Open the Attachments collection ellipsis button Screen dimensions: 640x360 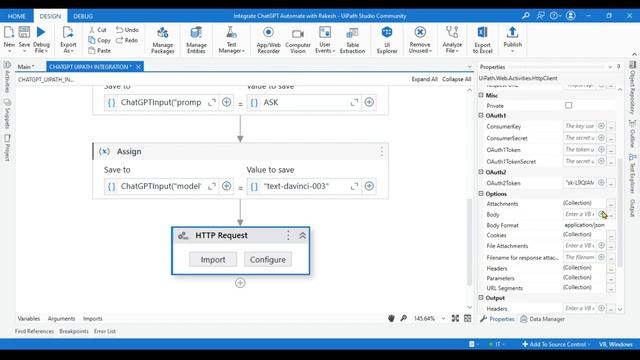(x=611, y=204)
